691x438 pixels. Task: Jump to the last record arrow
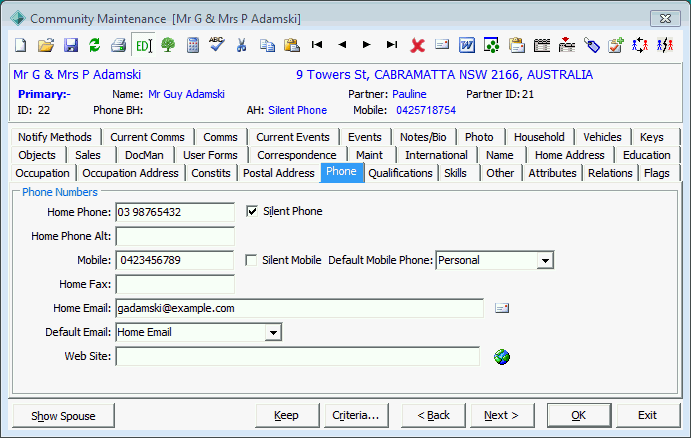coord(392,45)
